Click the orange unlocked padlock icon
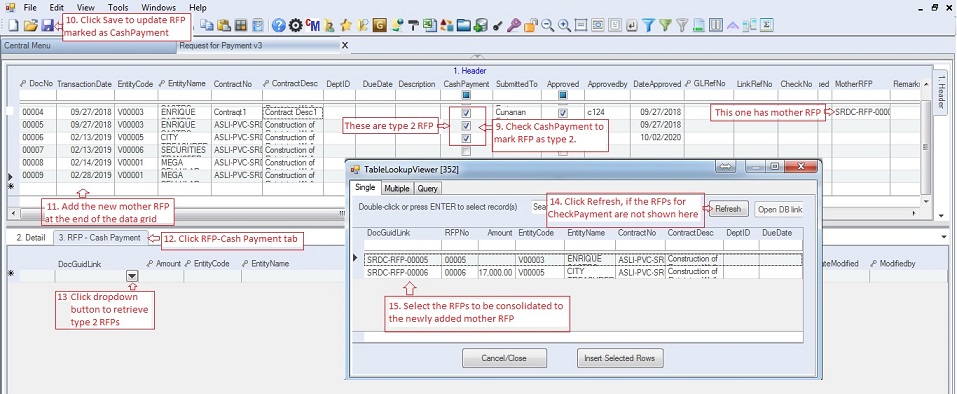The image size is (957, 394). [530, 25]
